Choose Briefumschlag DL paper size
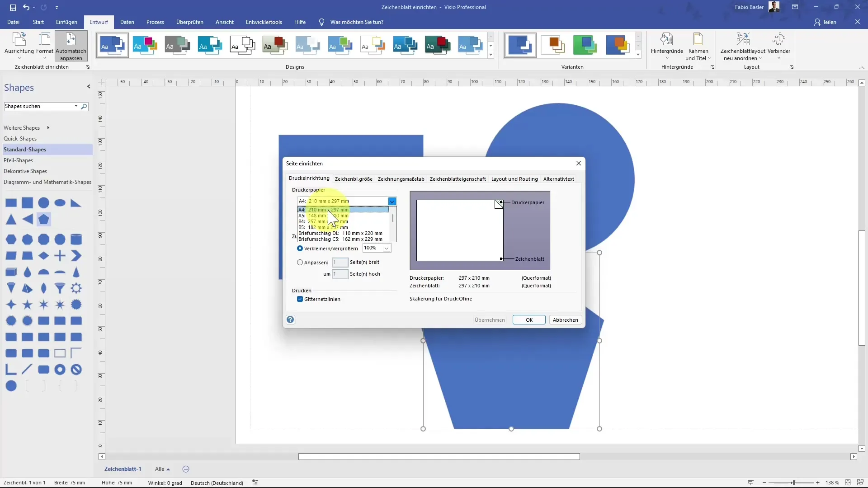This screenshot has width=868, height=488. [343, 233]
